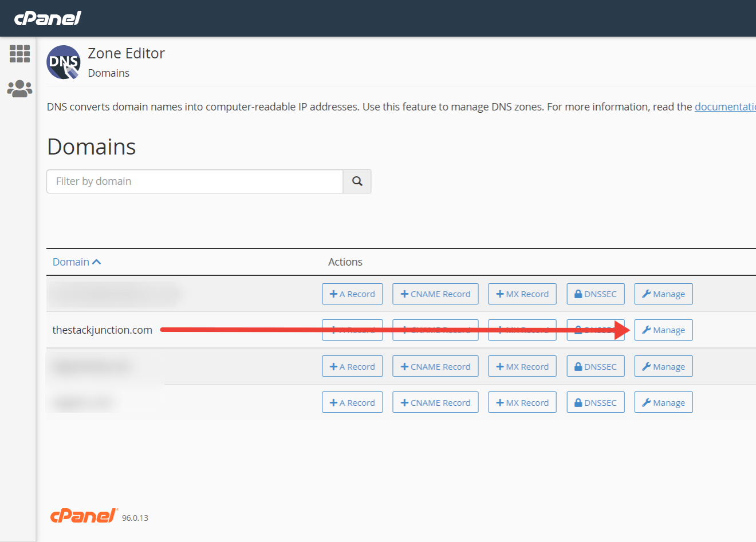This screenshot has height=542, width=756.
Task: Click the cPanel logo in the header
Action: pyautogui.click(x=48, y=18)
